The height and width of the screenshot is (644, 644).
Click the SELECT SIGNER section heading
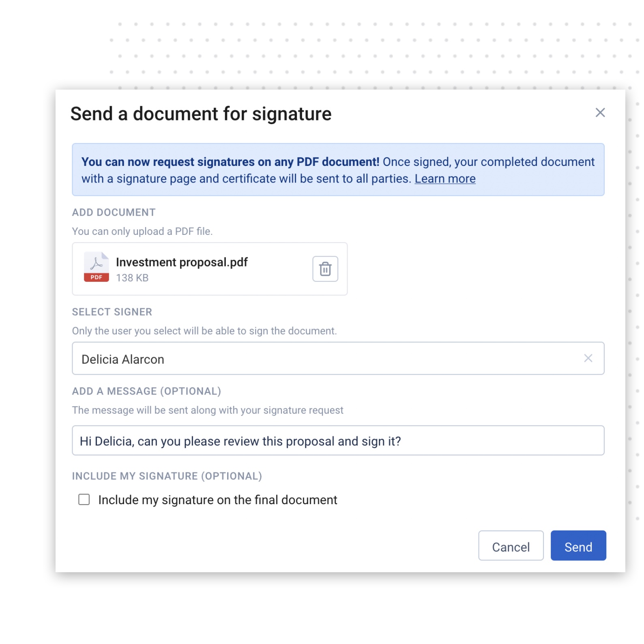click(112, 312)
